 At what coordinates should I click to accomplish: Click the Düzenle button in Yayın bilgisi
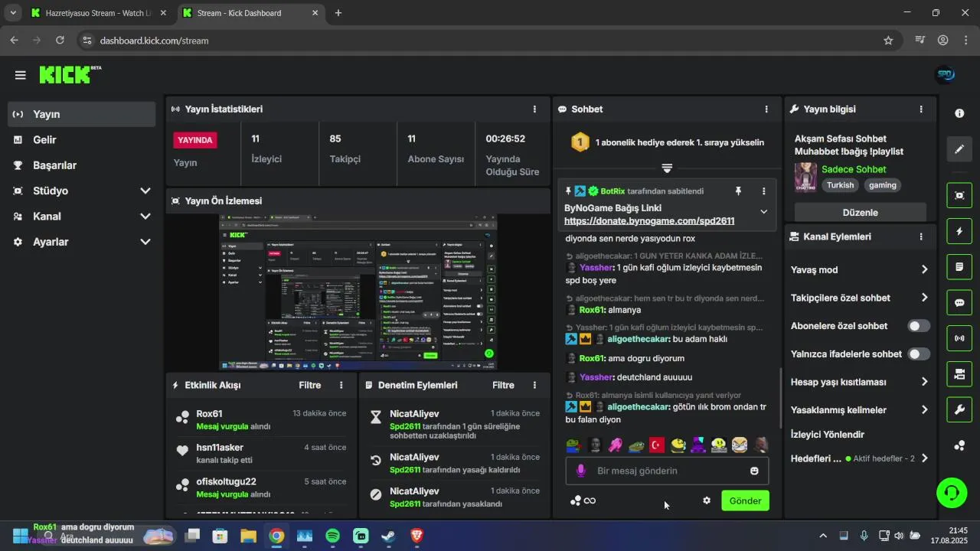[861, 213]
